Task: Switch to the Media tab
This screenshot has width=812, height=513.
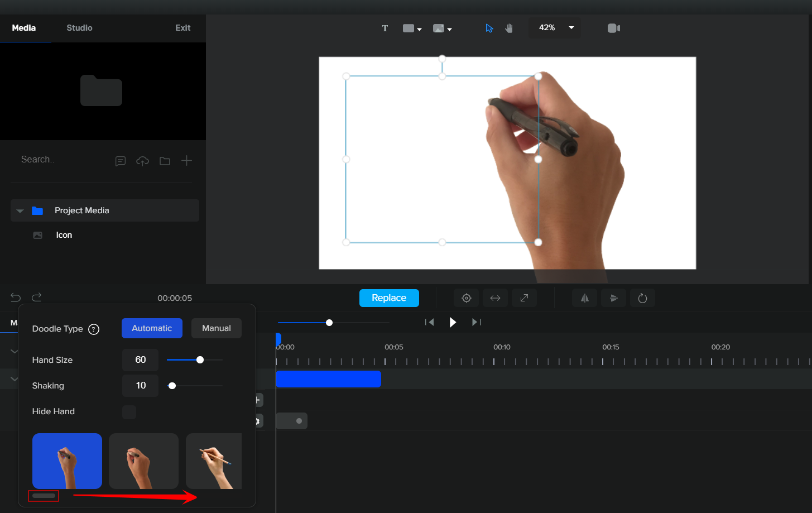Action: tap(24, 28)
